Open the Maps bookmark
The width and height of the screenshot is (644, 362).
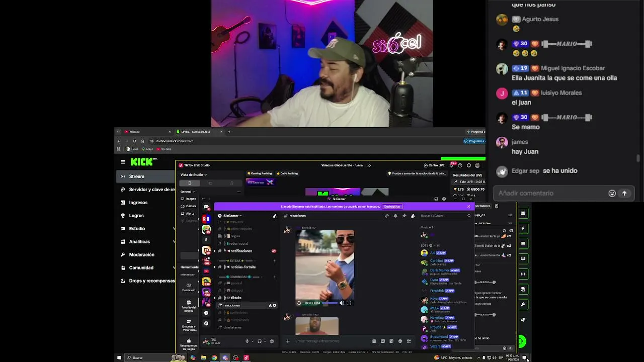[147, 149]
